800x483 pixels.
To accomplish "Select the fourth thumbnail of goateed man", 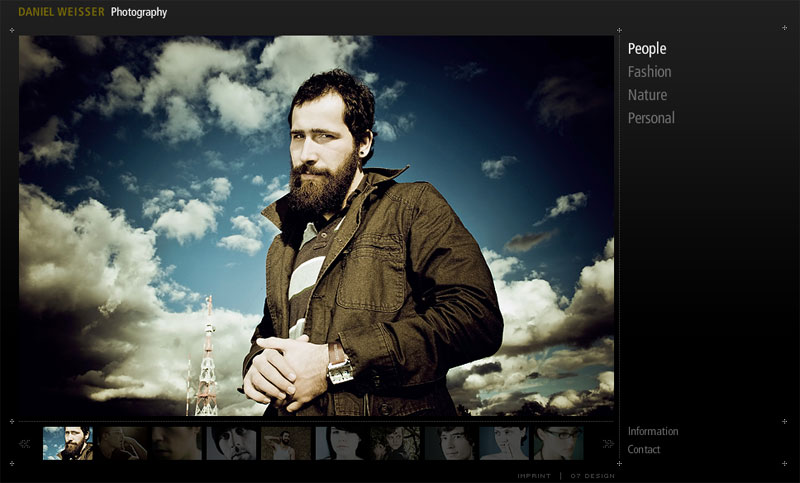I will click(x=231, y=443).
